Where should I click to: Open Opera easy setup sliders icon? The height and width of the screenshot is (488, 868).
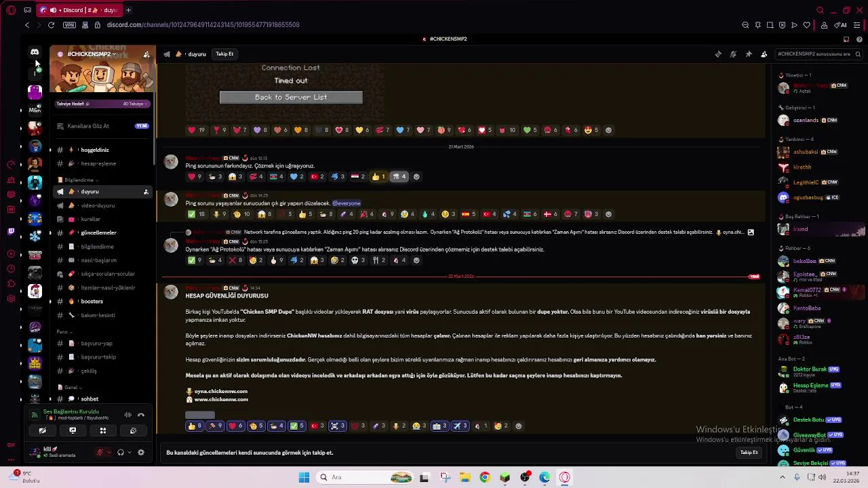click(x=857, y=25)
